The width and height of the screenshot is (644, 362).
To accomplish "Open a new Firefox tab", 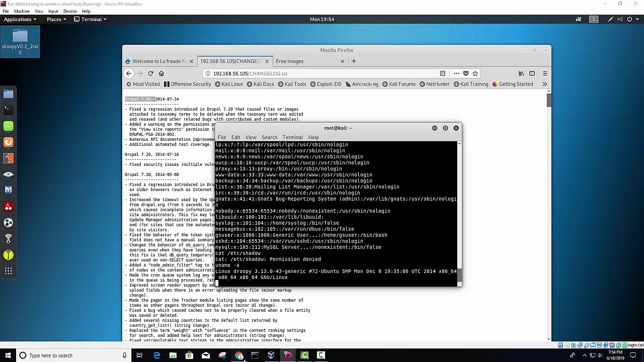I will 354,61.
